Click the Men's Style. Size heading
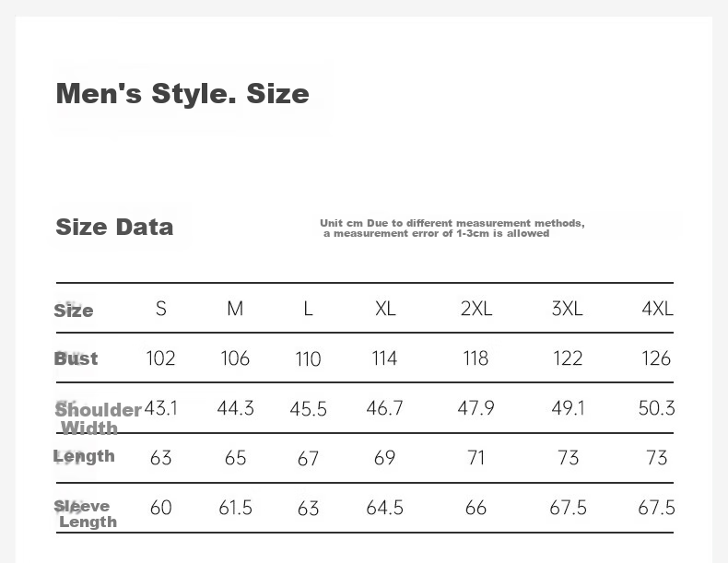This screenshot has width=728, height=563. click(182, 94)
